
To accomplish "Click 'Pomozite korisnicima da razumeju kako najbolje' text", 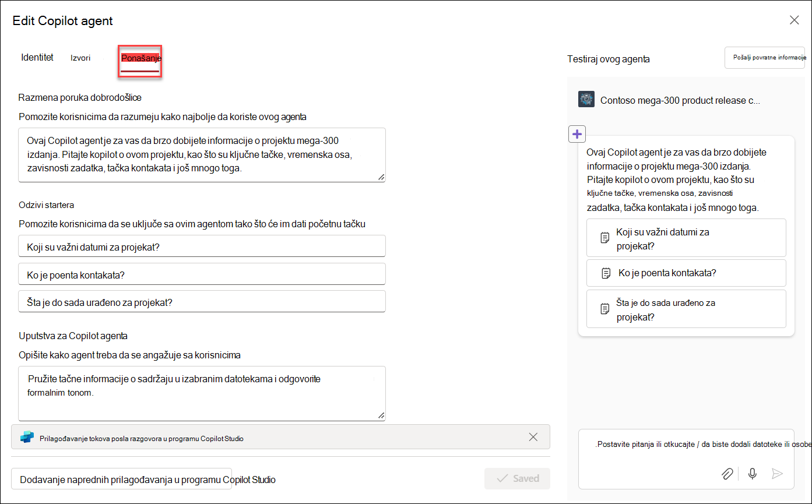I will point(163,117).
